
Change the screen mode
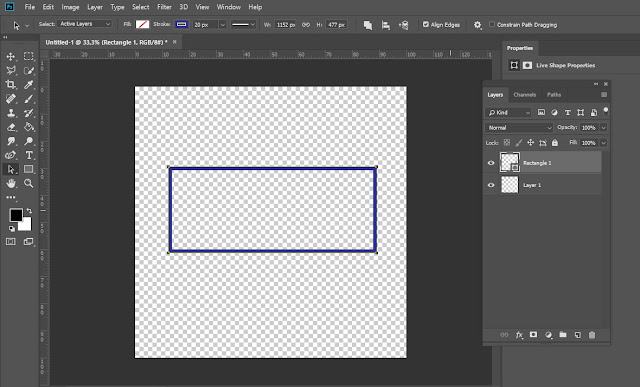pos(28,242)
